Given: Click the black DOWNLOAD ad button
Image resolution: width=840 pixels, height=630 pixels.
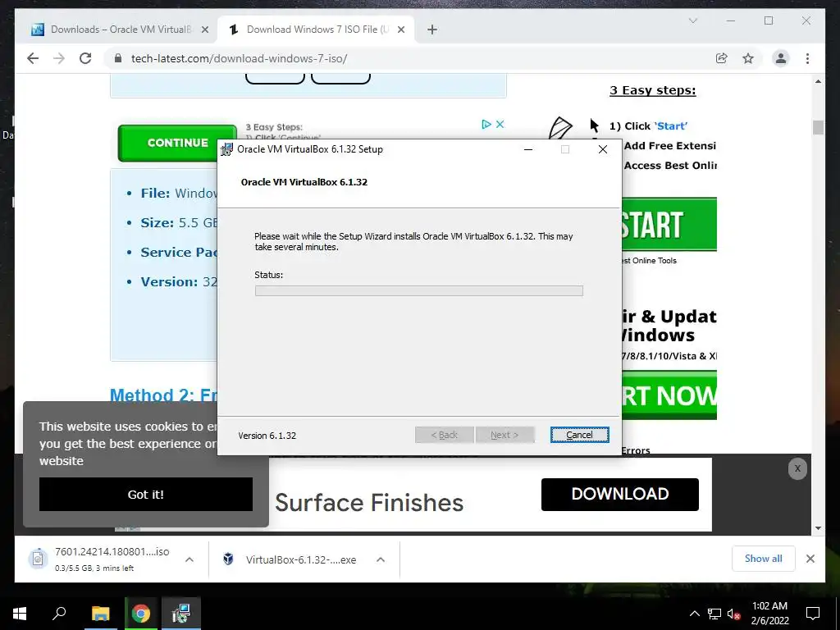Looking at the screenshot, I should (620, 494).
